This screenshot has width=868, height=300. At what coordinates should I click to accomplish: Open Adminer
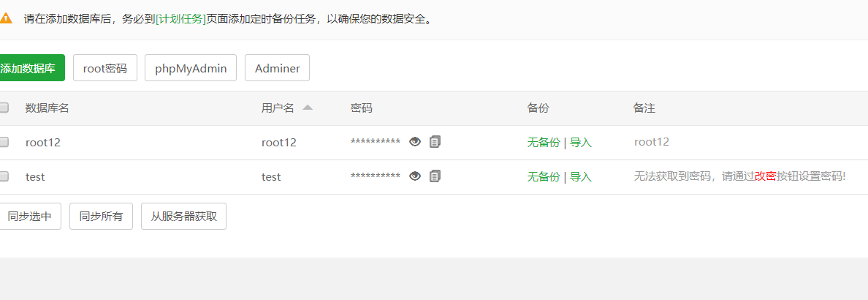(x=278, y=68)
